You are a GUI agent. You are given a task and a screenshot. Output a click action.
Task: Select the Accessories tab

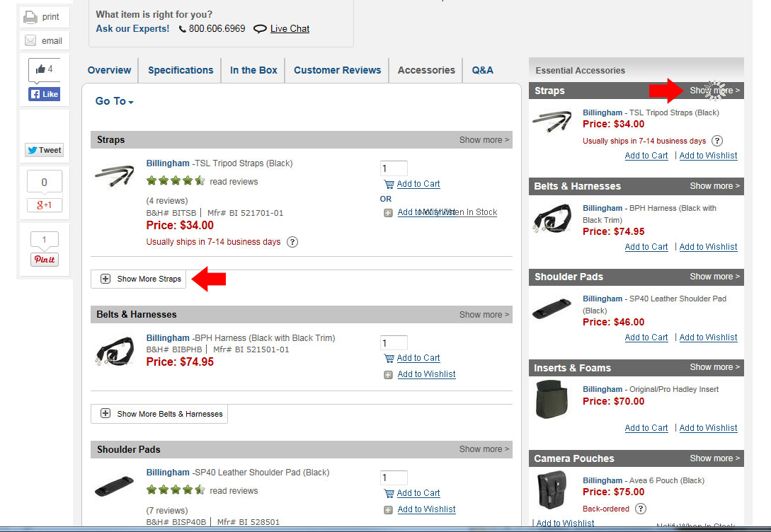pyautogui.click(x=426, y=70)
